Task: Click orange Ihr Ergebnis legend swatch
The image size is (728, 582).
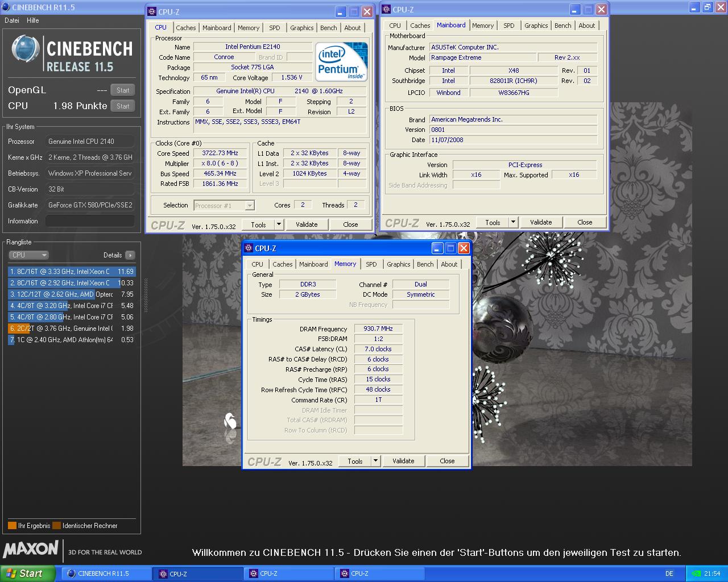Action: pos(12,525)
